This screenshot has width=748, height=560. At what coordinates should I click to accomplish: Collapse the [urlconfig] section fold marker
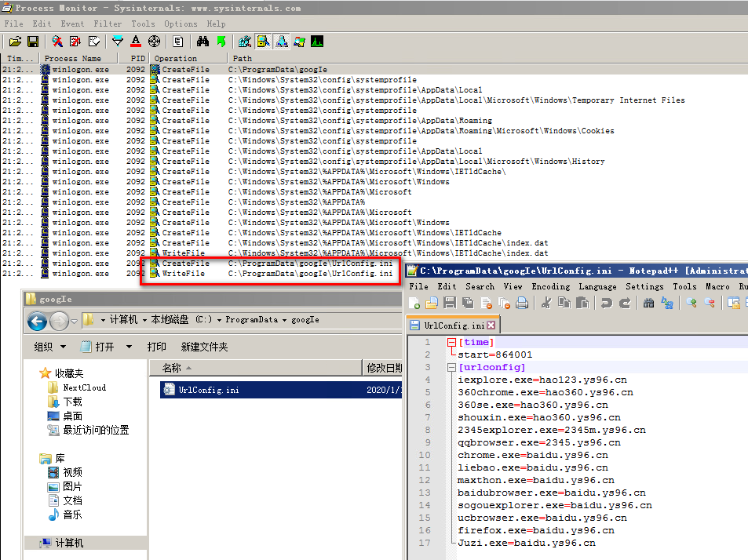point(451,368)
